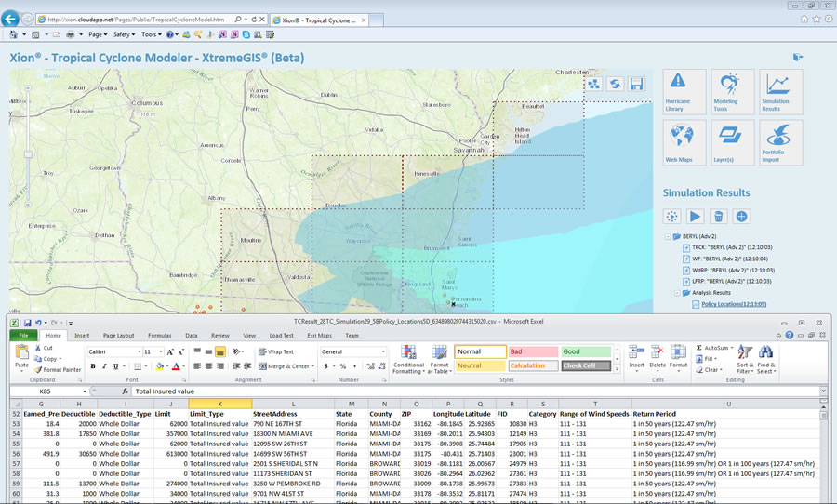Open the Name Box K85 dropdown
This screenshot has height=504, width=837.
tap(85, 391)
